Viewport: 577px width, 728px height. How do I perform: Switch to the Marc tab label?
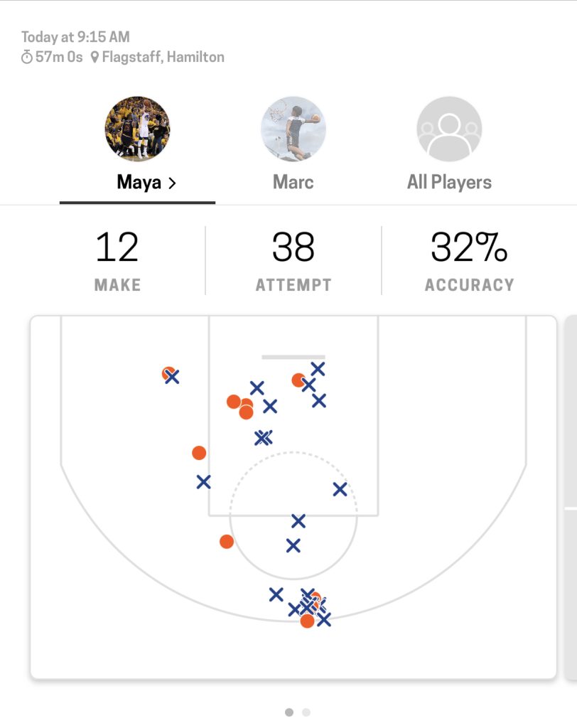tap(293, 182)
